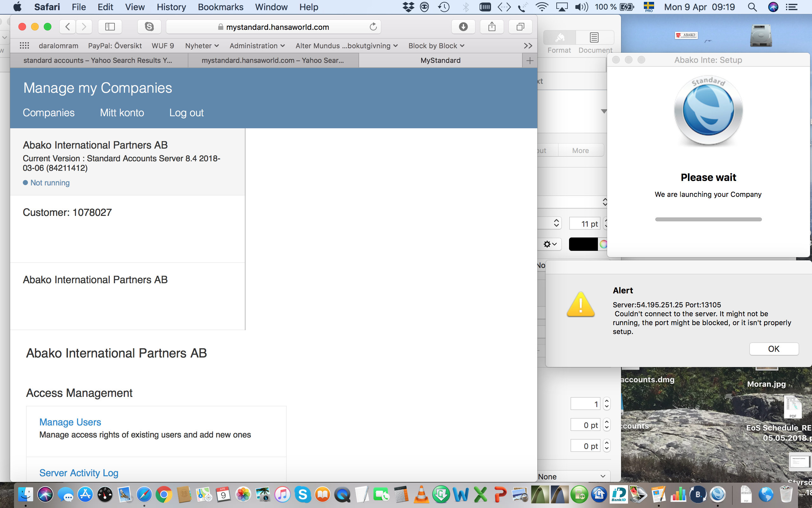Dismiss the alert with the OK button
The width and height of the screenshot is (812, 508).
click(774, 349)
